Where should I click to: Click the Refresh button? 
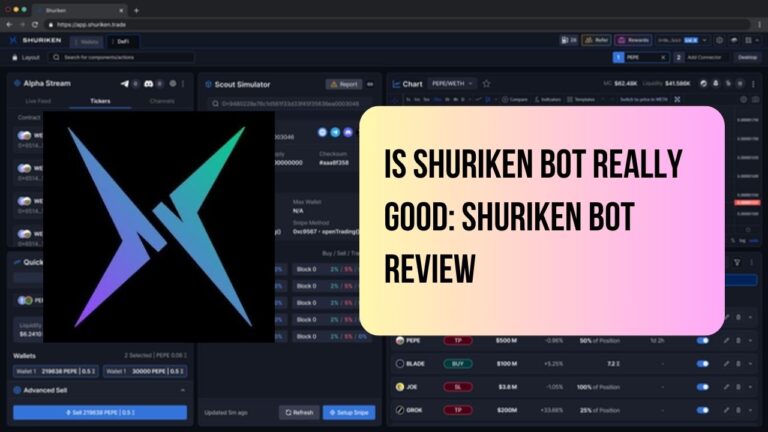299,412
